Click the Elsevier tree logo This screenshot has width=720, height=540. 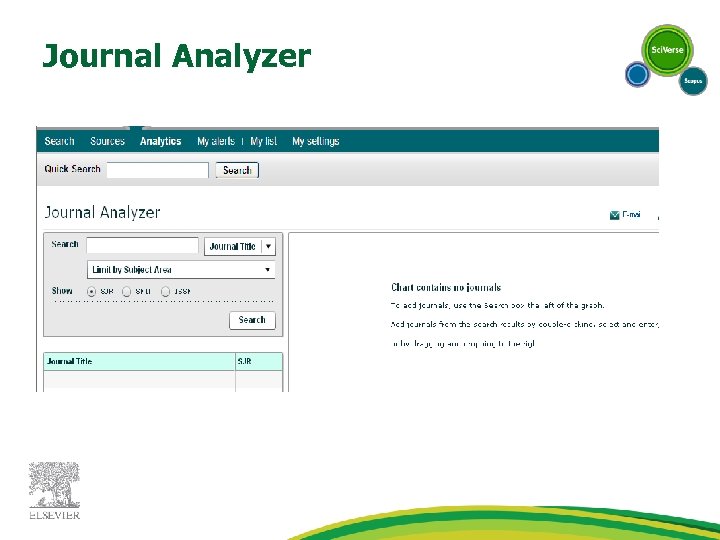click(x=54, y=490)
